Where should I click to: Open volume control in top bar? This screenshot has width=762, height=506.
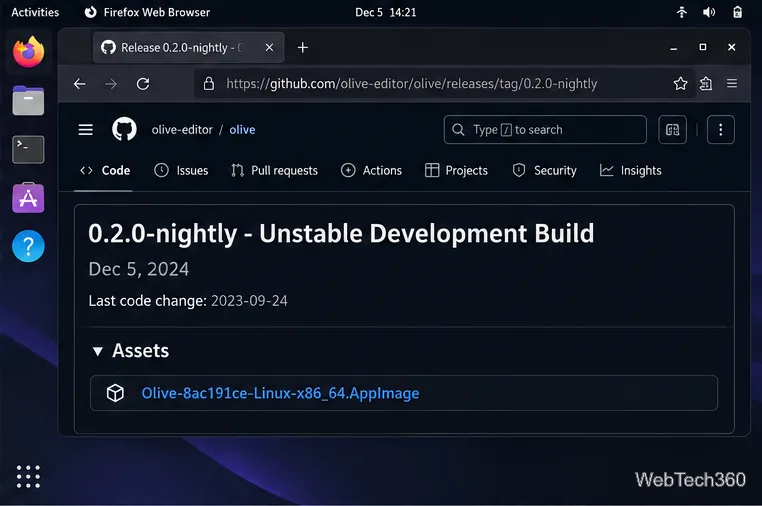[x=709, y=12]
